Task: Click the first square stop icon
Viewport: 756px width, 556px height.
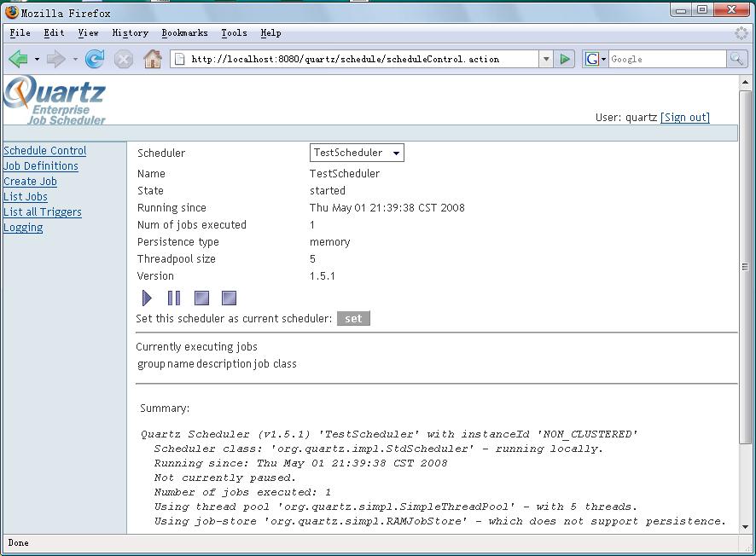Action: [201, 298]
